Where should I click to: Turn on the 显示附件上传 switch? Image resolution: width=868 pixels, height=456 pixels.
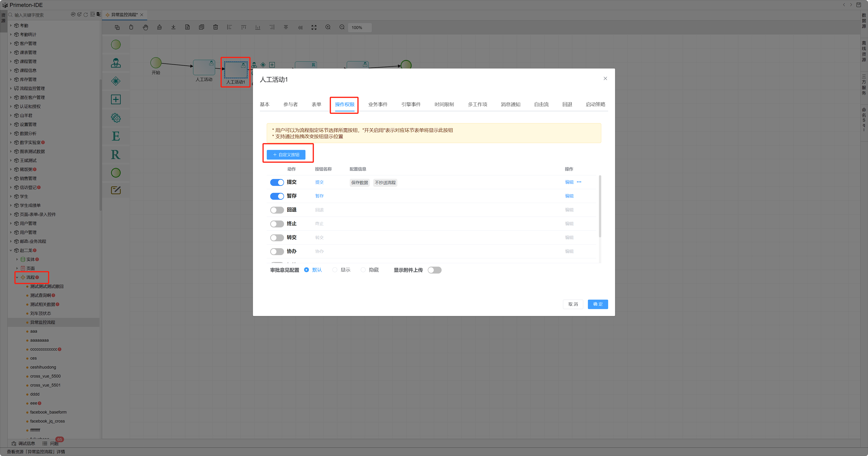click(434, 270)
